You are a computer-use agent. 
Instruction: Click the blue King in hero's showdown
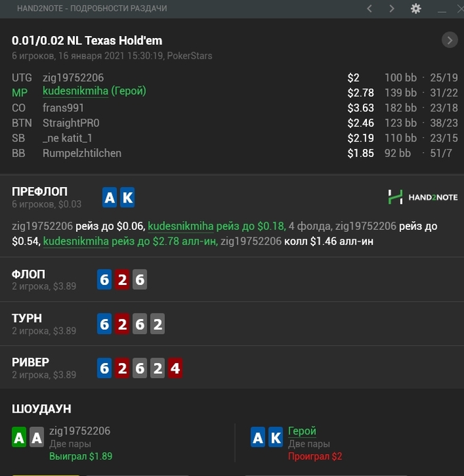tap(276, 437)
